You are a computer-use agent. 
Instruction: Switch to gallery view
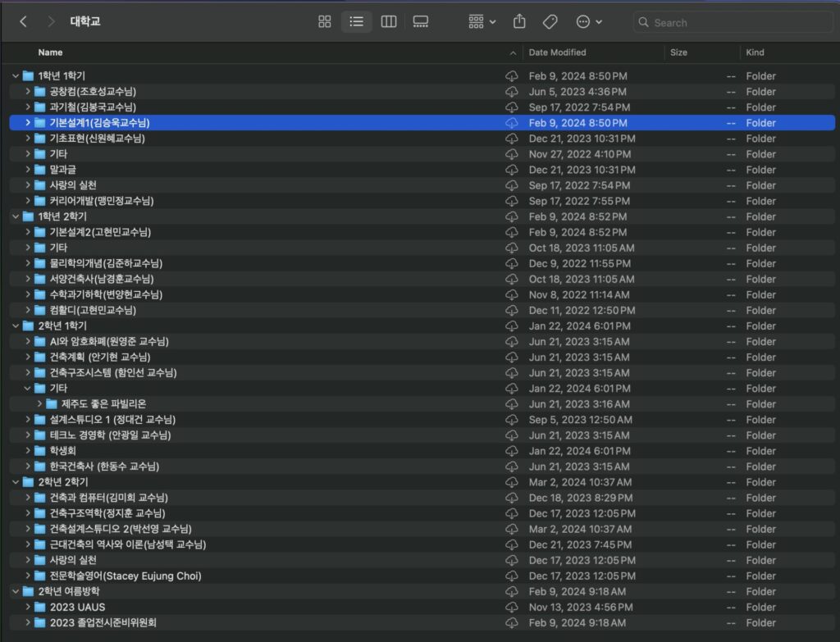(421, 22)
